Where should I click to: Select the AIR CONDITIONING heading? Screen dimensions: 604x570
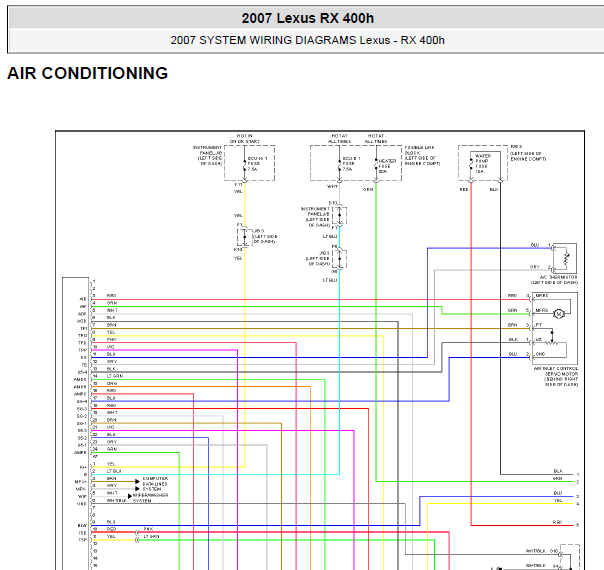(x=88, y=74)
